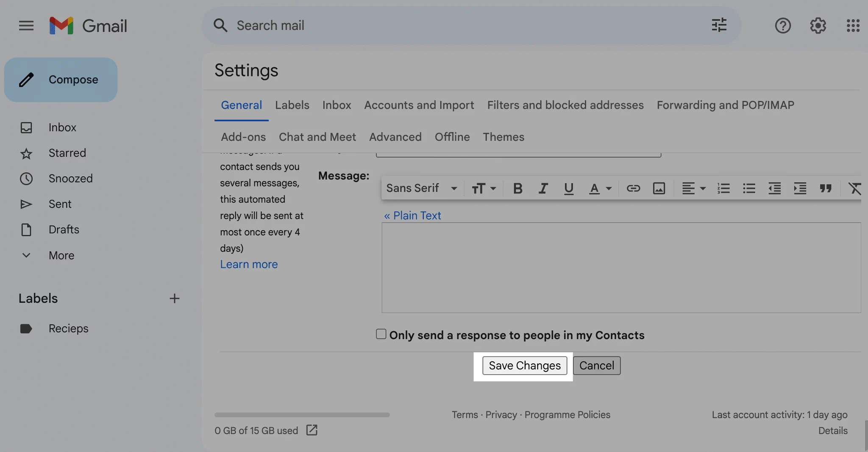Switch to Accounts and Import tab
The width and height of the screenshot is (868, 452).
(x=419, y=105)
